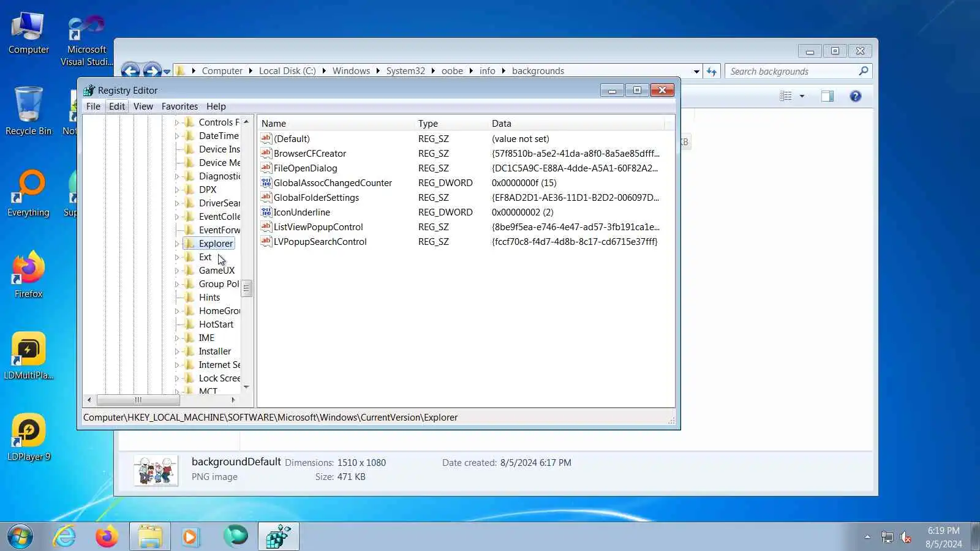
Task: Click the backgroundDefault image thumbnail
Action: [x=156, y=470]
